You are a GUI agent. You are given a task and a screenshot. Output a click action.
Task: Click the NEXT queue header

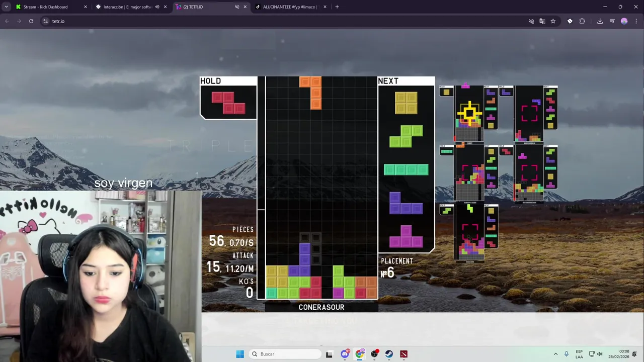[388, 81]
